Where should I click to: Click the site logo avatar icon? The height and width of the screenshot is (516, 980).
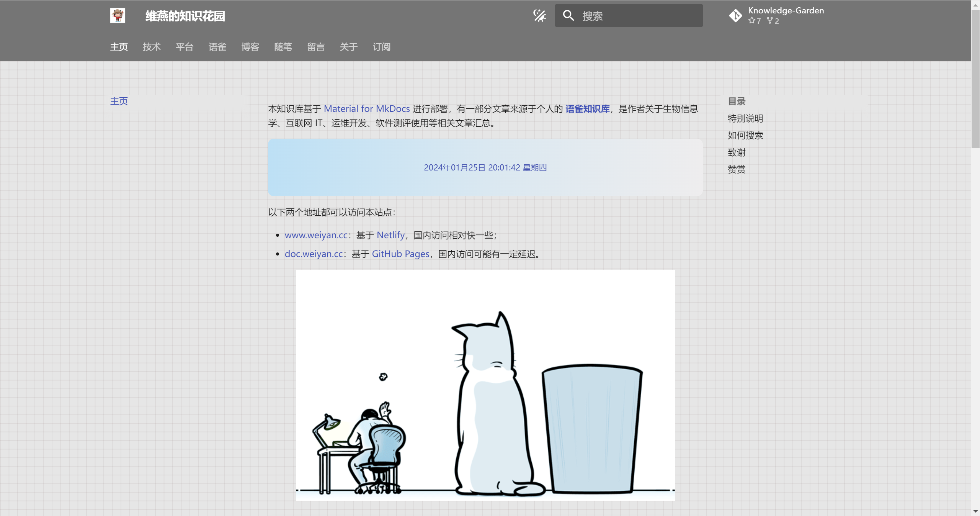[x=118, y=15]
